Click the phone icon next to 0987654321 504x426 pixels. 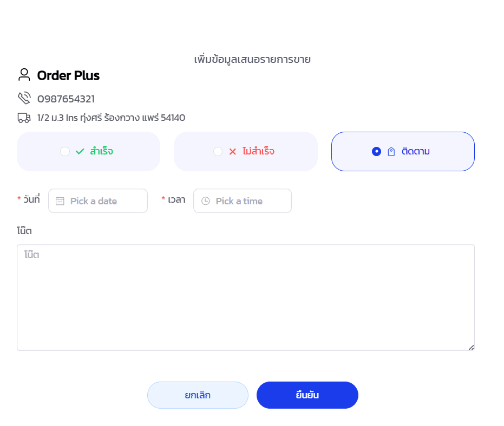[24, 98]
